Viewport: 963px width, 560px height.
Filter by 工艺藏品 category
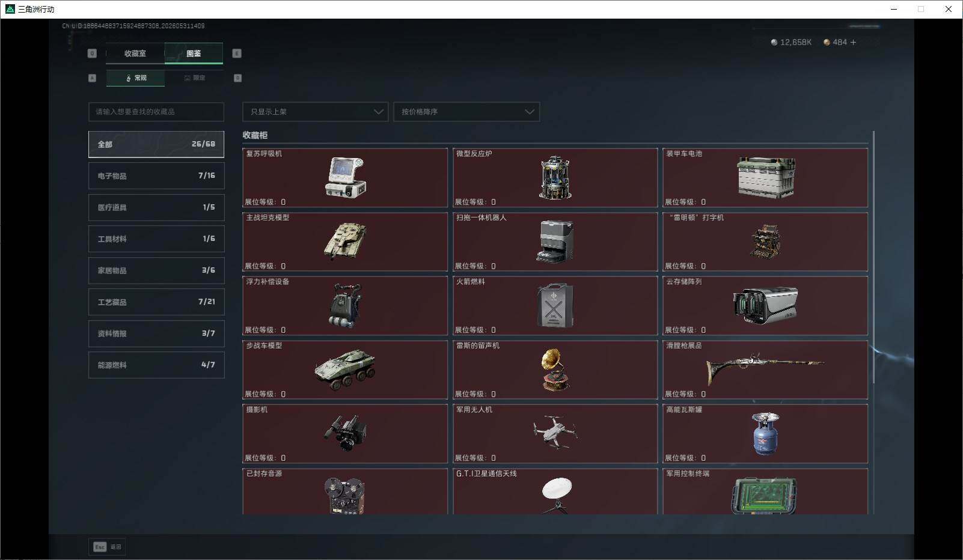156,302
